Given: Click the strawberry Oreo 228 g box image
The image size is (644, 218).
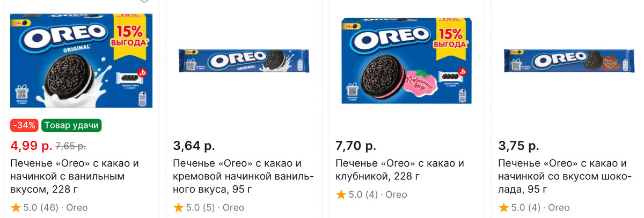Looking at the screenshot, I should (406, 61).
